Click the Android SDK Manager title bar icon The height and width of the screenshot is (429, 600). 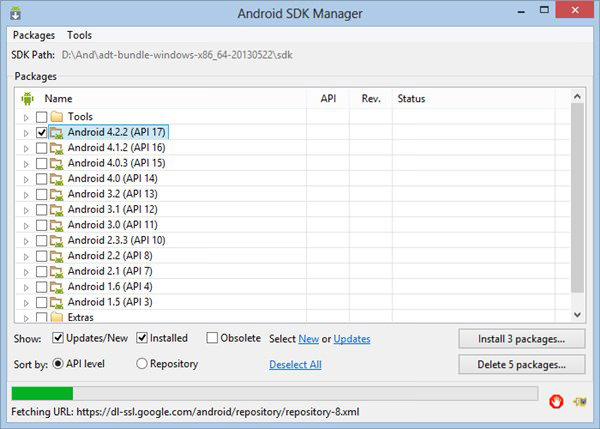(16, 13)
